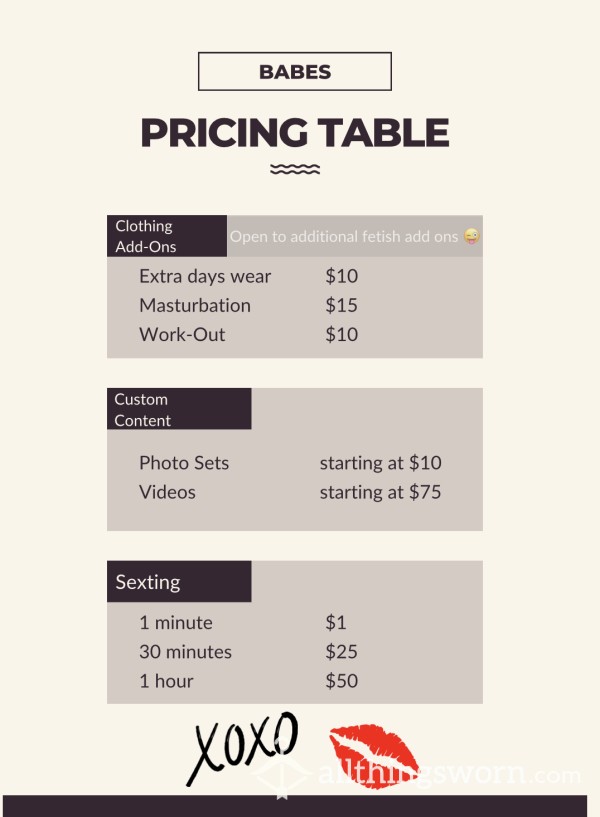The height and width of the screenshot is (817, 600).
Task: Click the 1 minute option
Action: pyautogui.click(x=176, y=623)
